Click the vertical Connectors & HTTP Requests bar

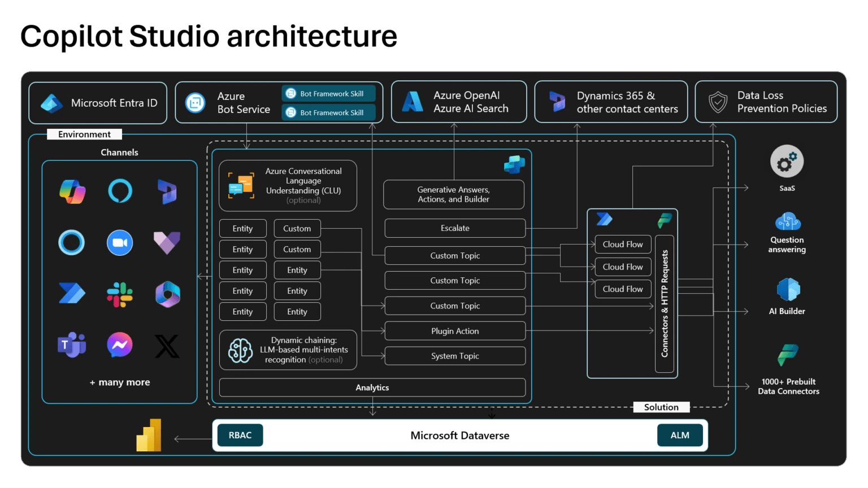665,304
